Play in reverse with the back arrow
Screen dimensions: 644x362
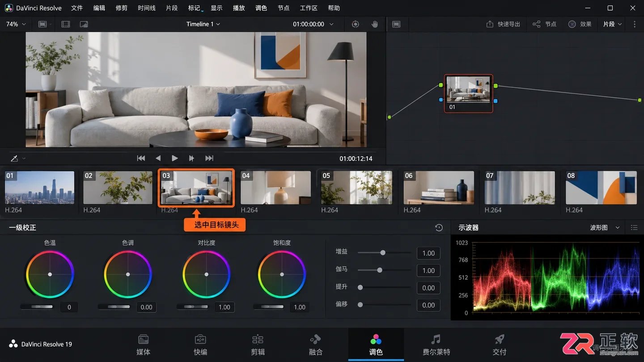point(158,158)
